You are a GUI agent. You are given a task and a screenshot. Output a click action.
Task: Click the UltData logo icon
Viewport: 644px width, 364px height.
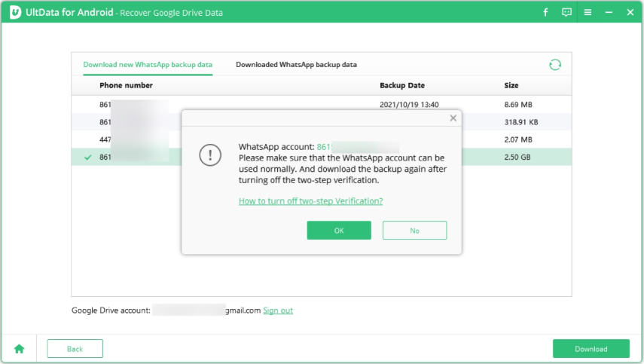coord(15,12)
